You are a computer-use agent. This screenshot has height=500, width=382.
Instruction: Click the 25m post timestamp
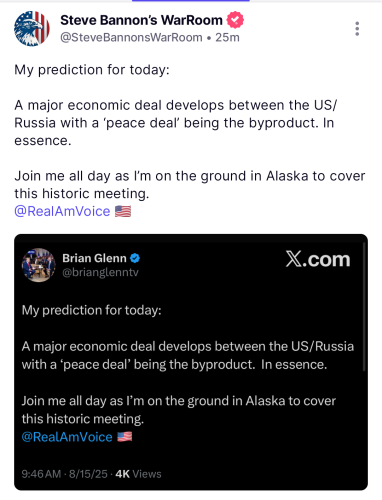coord(227,37)
